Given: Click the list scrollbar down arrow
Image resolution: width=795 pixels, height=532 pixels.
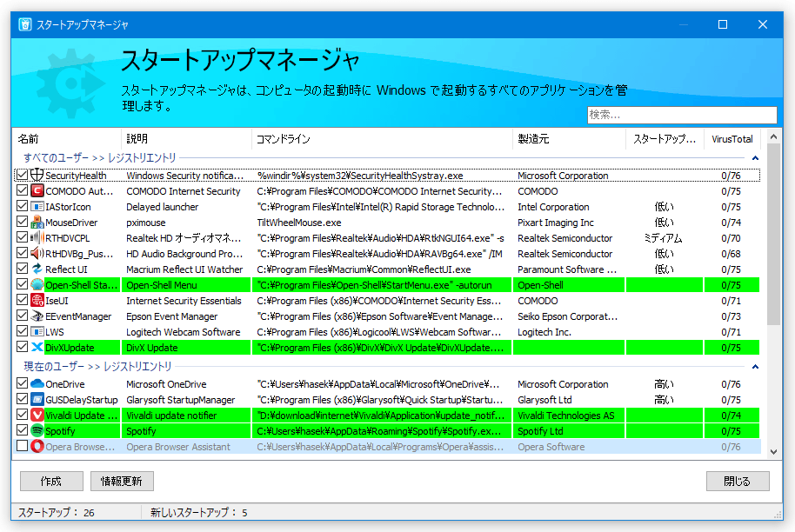Looking at the screenshot, I should pos(773,451).
